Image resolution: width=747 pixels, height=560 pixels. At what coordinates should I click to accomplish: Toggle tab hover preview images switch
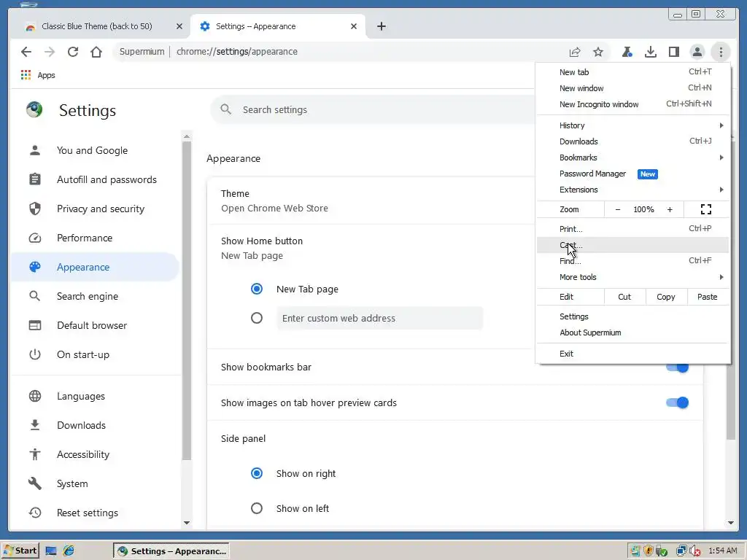coord(677,402)
